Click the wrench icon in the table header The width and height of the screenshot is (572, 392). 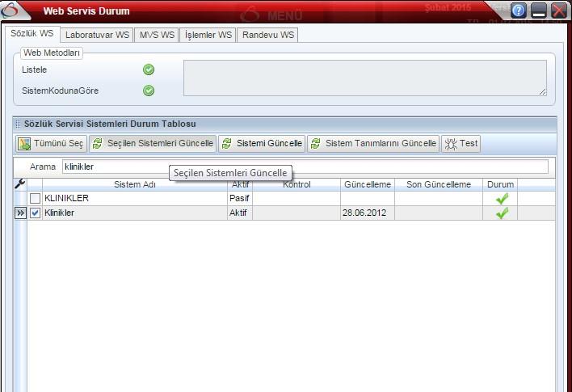pos(20,184)
